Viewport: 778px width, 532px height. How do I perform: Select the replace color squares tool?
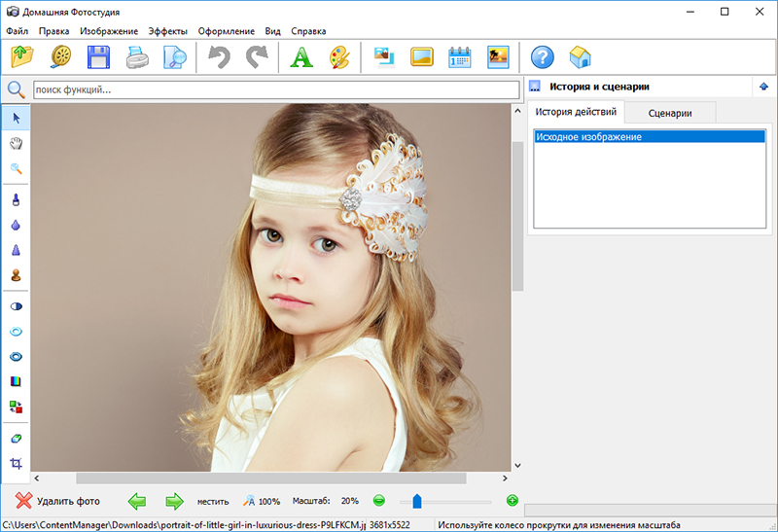(16, 407)
